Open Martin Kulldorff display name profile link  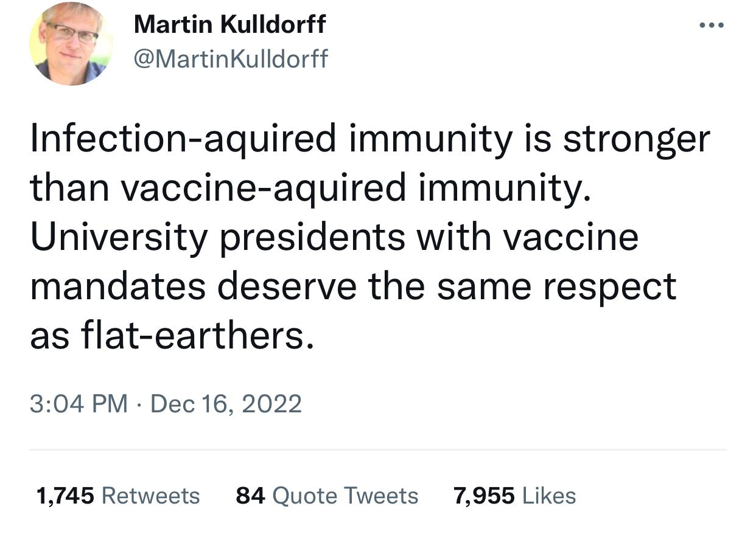[x=229, y=25]
